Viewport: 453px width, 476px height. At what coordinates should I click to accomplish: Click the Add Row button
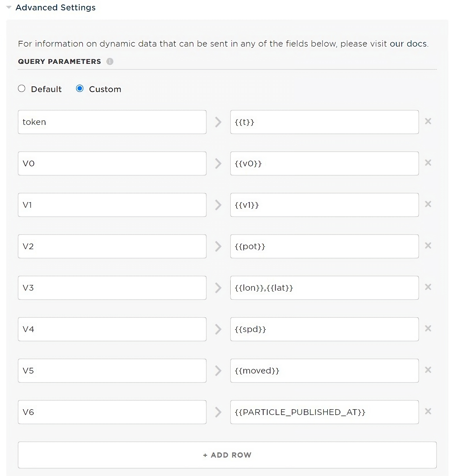tap(227, 455)
